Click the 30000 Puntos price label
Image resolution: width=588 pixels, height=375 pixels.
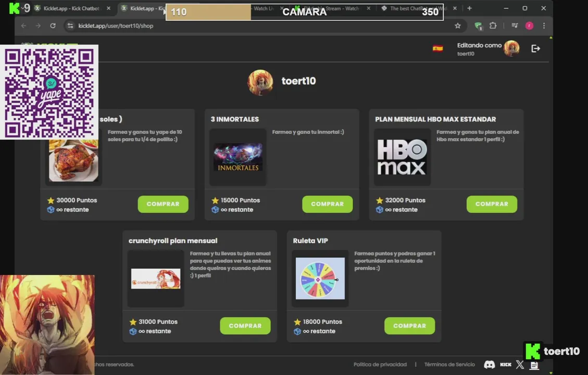[x=77, y=200]
